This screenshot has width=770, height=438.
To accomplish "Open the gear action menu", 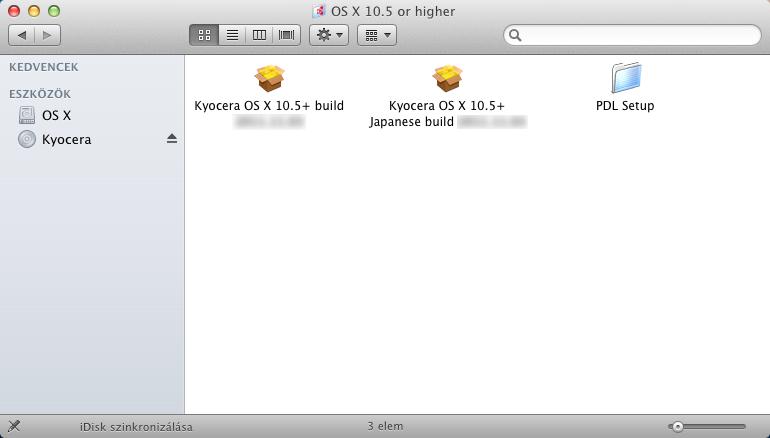I will (329, 35).
